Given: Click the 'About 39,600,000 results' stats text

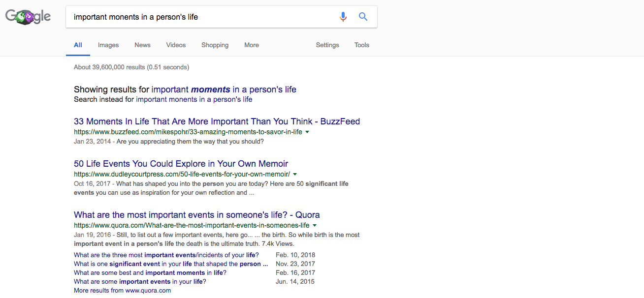Looking at the screenshot, I should point(131,67).
